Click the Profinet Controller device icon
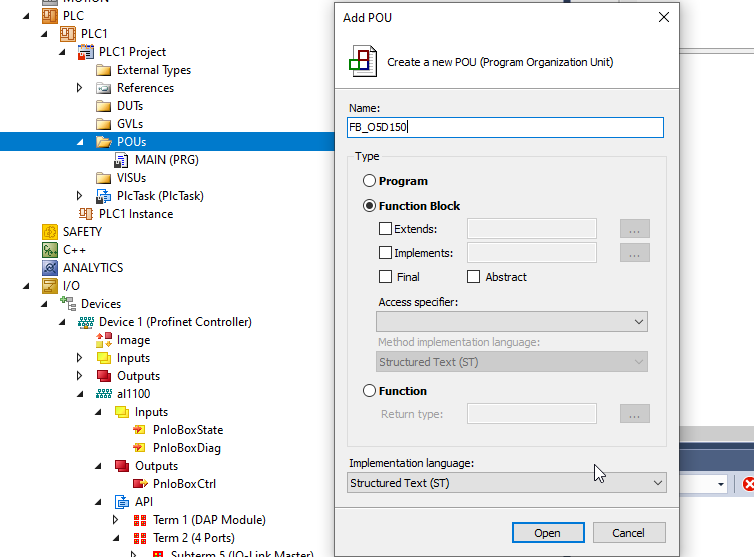The image size is (754, 557). pyautogui.click(x=86, y=322)
